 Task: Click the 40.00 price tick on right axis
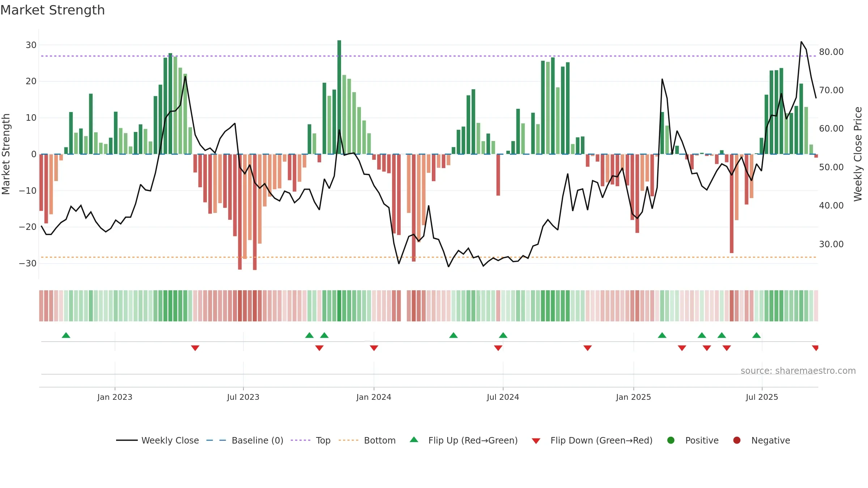[831, 205]
